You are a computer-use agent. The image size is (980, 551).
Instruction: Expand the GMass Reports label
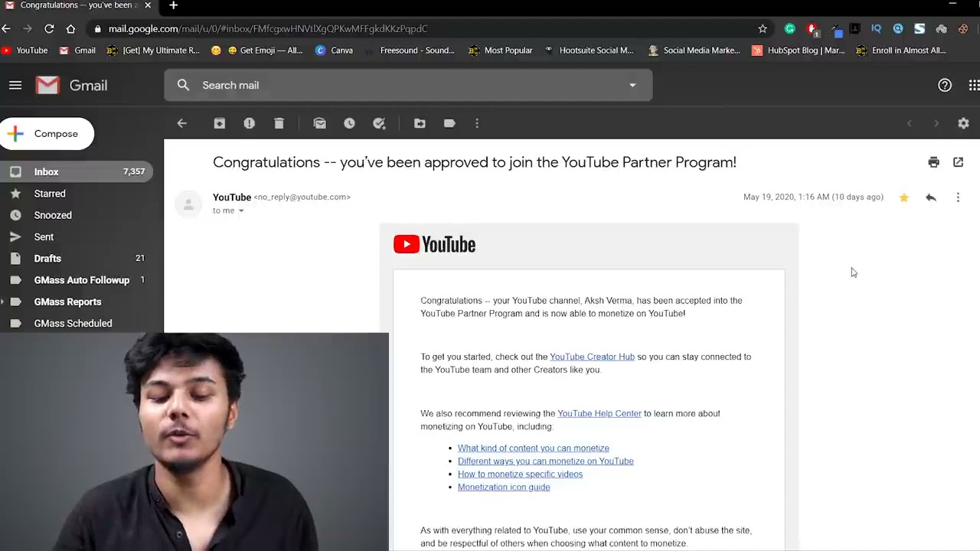click(2, 302)
